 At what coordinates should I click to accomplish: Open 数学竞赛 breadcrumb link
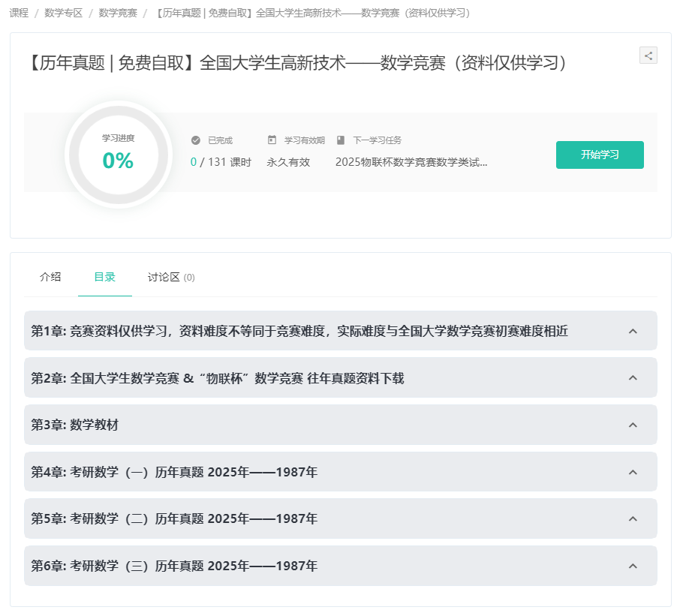point(118,13)
